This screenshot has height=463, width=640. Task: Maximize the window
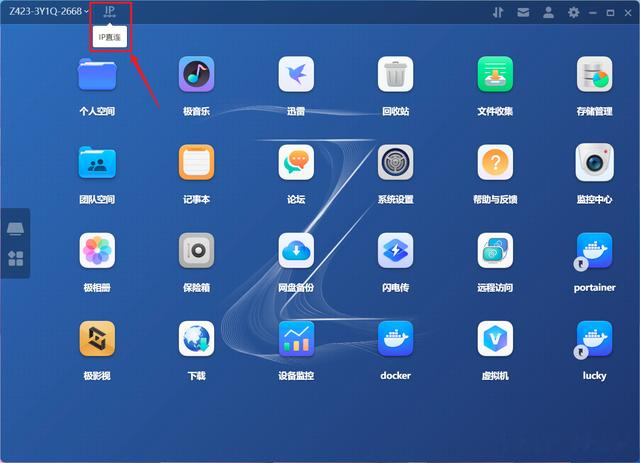[610, 13]
